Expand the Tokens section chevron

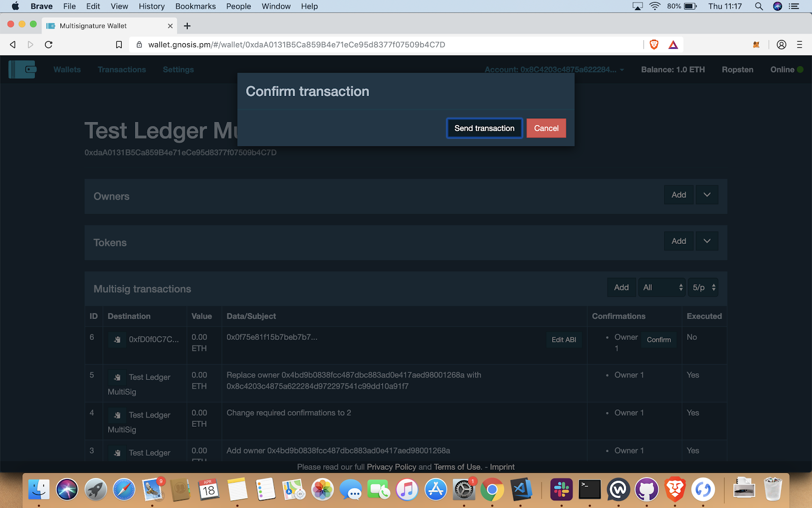(x=707, y=241)
